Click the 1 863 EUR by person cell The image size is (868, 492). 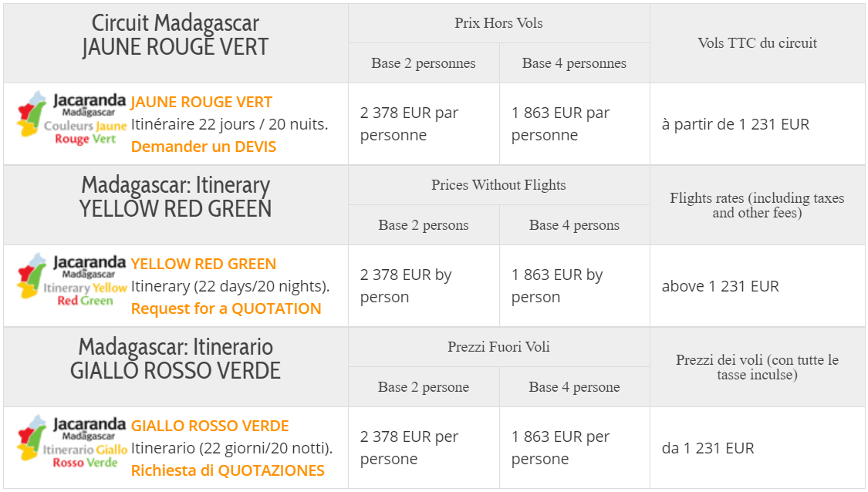pos(575,286)
